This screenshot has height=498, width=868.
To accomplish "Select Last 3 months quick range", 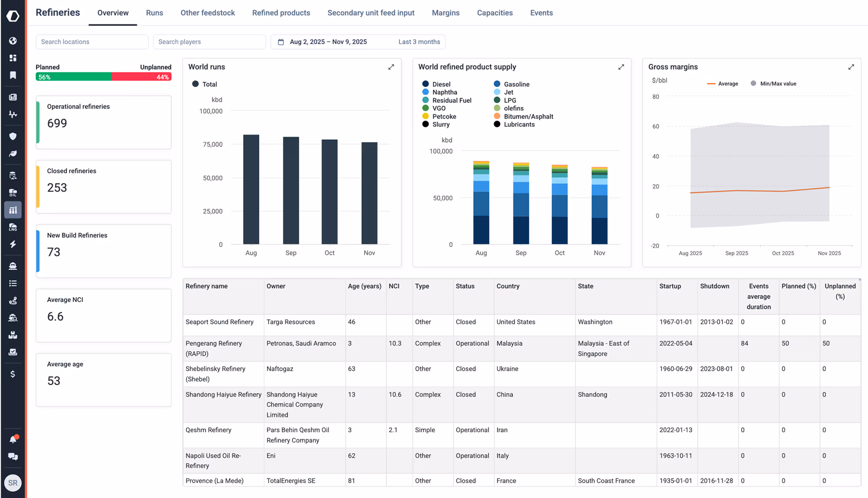I will coord(419,41).
